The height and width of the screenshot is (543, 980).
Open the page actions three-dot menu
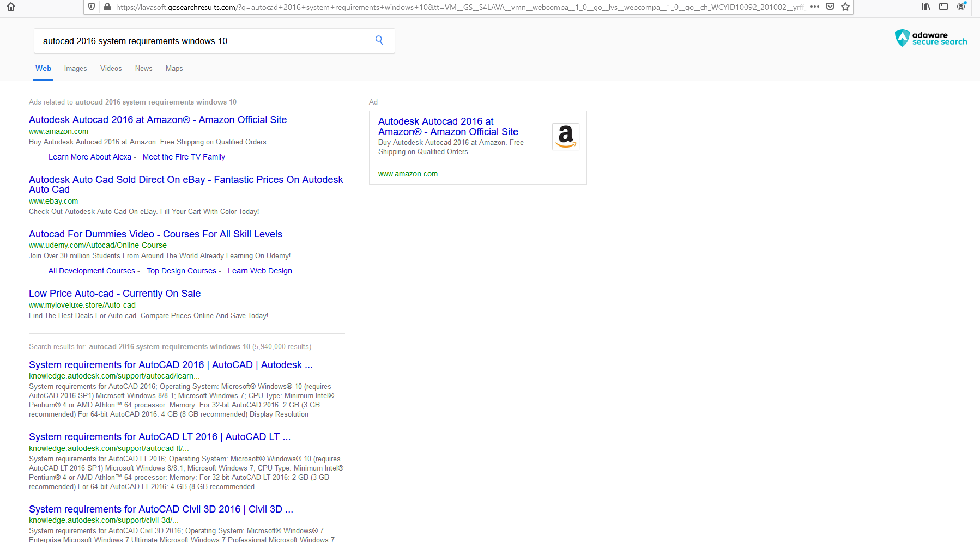(x=815, y=7)
